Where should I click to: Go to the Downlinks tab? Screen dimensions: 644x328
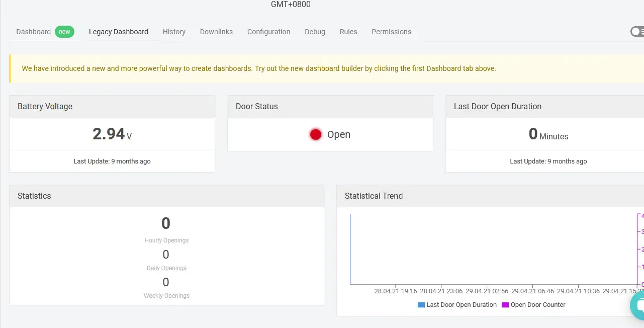coord(216,32)
